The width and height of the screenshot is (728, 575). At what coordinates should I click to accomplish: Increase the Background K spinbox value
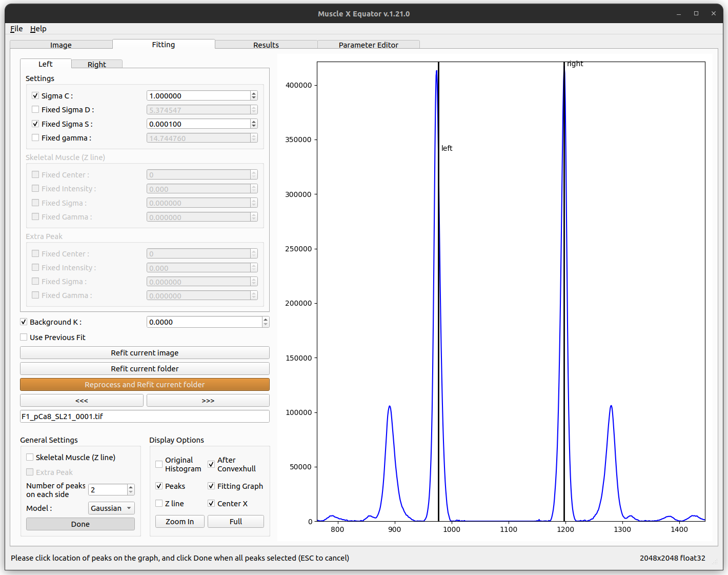point(266,320)
